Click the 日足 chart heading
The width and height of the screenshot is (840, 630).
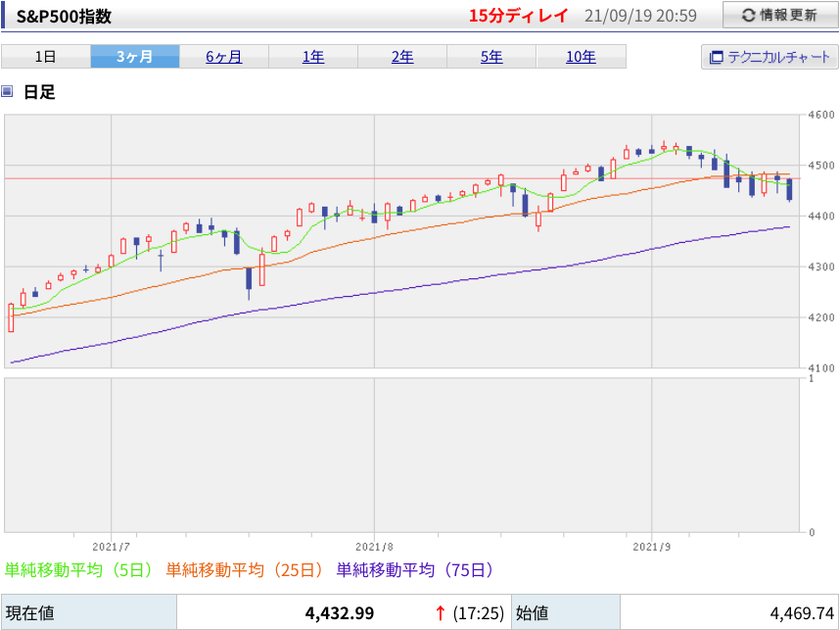[39, 92]
